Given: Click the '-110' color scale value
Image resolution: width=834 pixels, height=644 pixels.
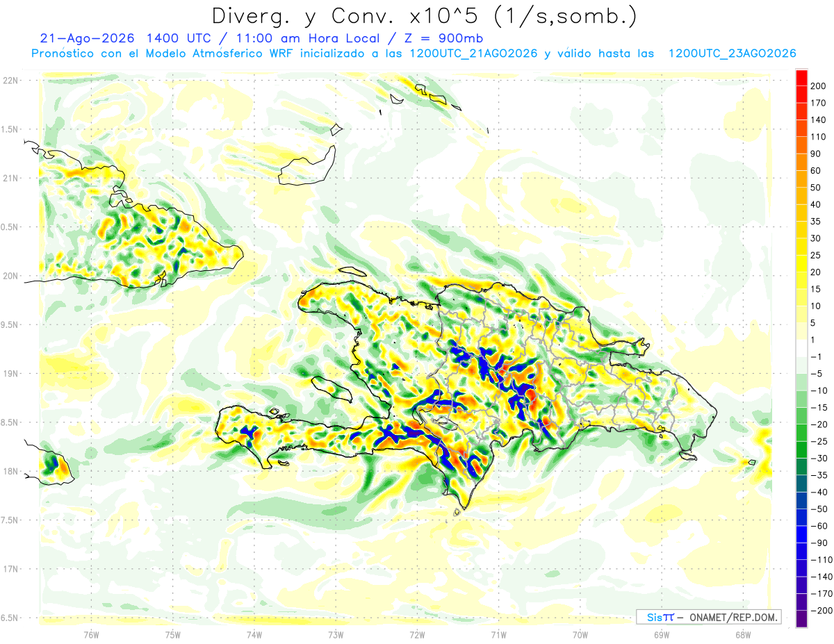Looking at the screenshot, I should [x=821, y=559].
